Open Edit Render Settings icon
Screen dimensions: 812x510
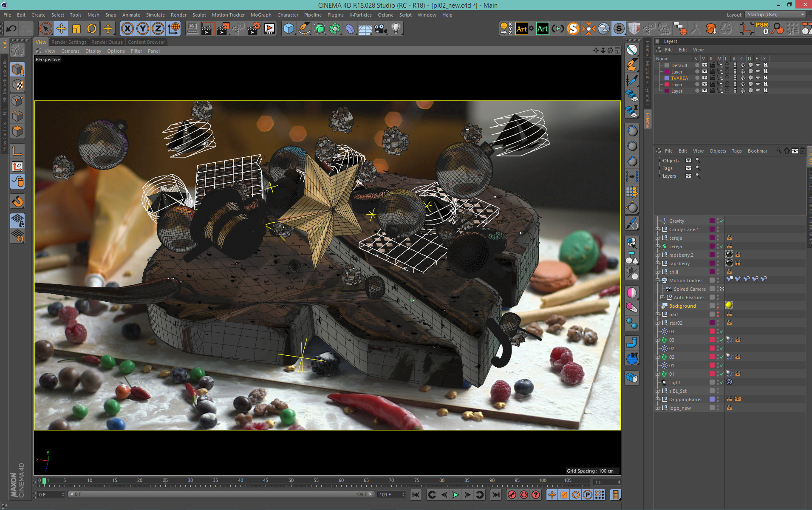coord(254,28)
